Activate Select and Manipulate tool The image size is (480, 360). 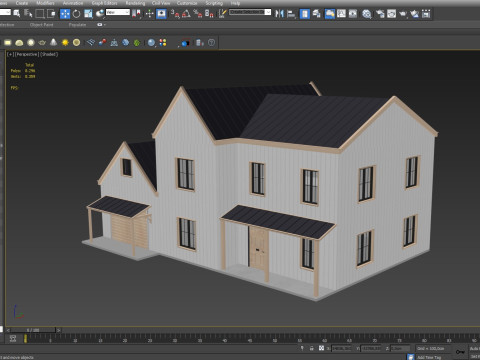point(149,14)
